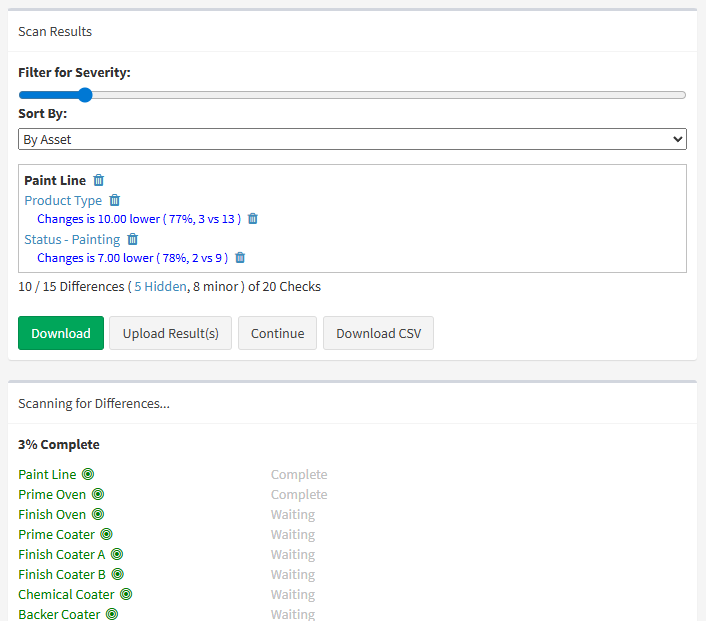Click target icon beside Prime Coater
Image resolution: width=706 pixels, height=621 pixels.
(x=106, y=535)
